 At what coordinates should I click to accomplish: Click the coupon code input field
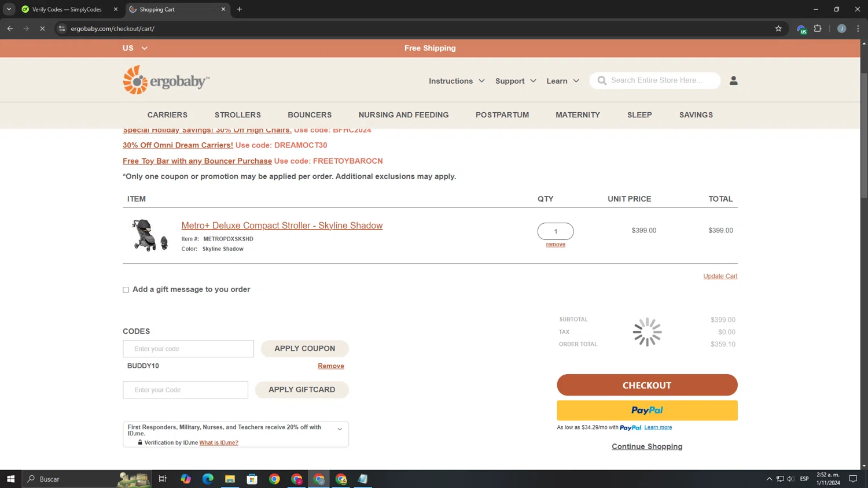(188, 349)
